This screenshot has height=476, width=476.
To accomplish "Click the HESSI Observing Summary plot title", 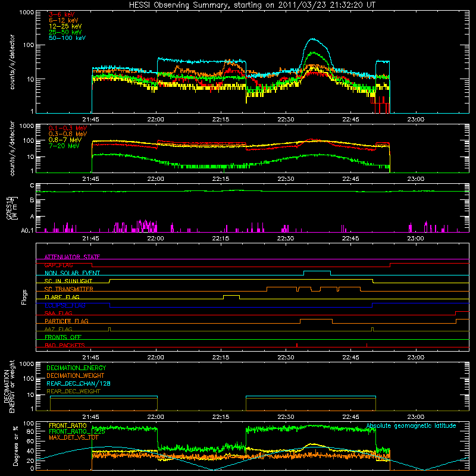I will pyautogui.click(x=252, y=5).
